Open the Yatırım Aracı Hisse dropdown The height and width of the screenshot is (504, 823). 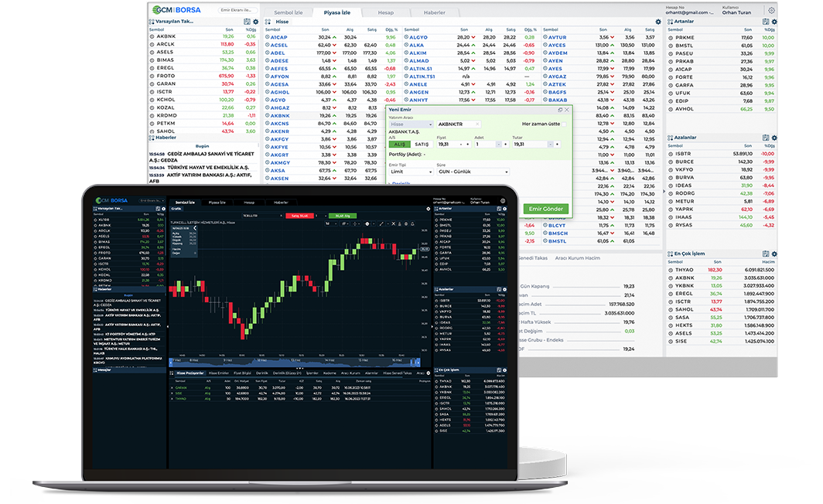[x=411, y=124]
